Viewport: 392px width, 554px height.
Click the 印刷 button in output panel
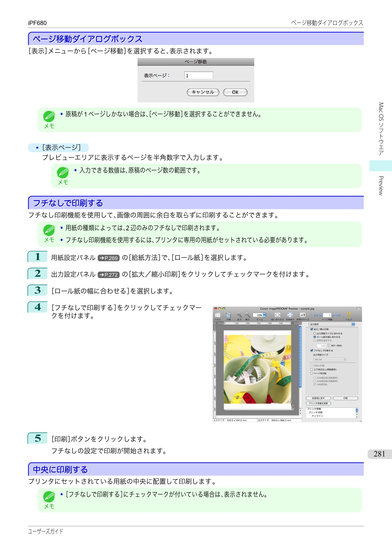click(x=345, y=398)
